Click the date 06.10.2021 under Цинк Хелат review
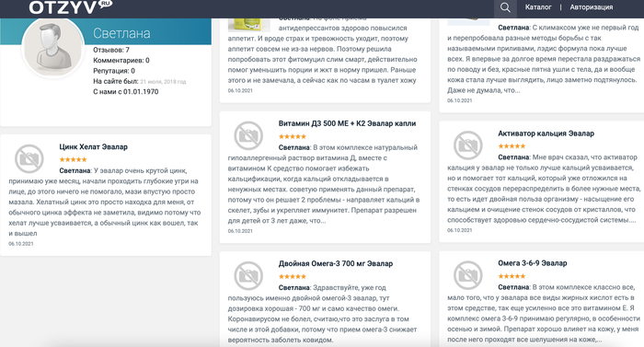 21,244
